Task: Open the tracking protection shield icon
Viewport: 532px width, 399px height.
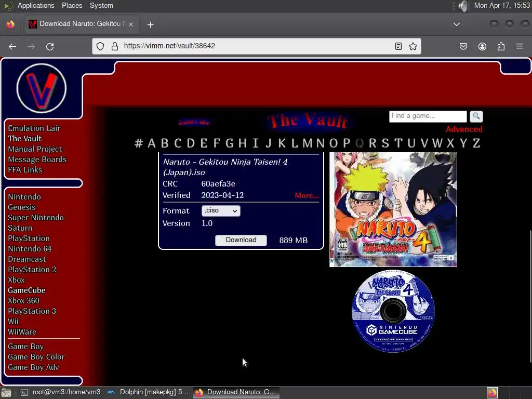Action: [100, 46]
